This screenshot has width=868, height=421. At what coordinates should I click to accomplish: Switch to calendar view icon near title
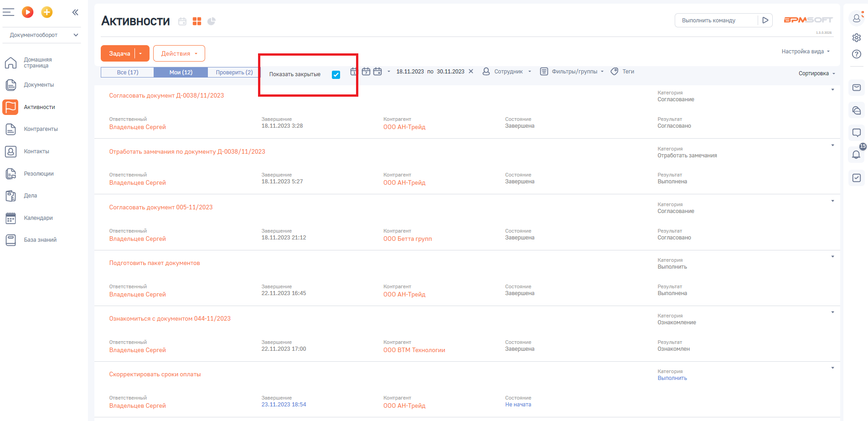click(182, 21)
